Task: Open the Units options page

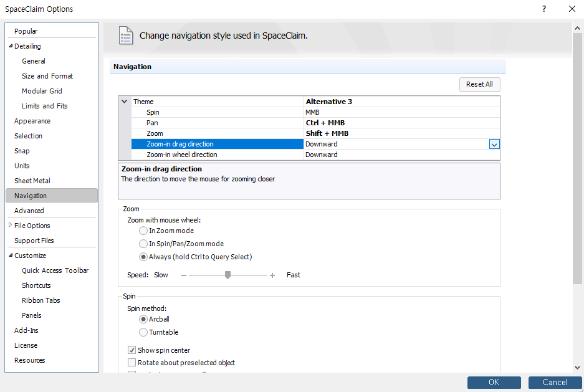Action: pyautogui.click(x=22, y=166)
